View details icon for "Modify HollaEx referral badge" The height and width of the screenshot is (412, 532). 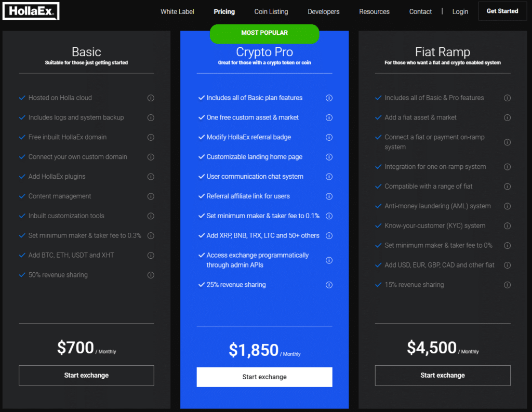(329, 137)
